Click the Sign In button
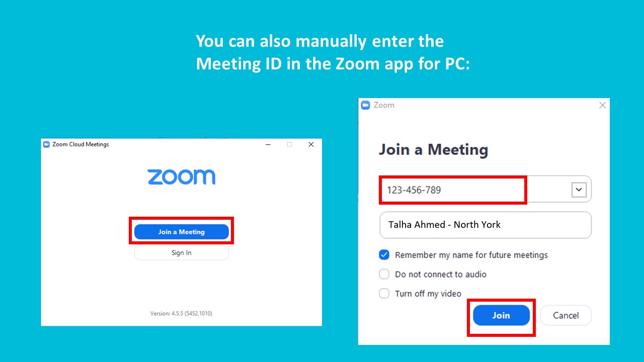Viewport: 644px width, 362px height. pyautogui.click(x=182, y=253)
